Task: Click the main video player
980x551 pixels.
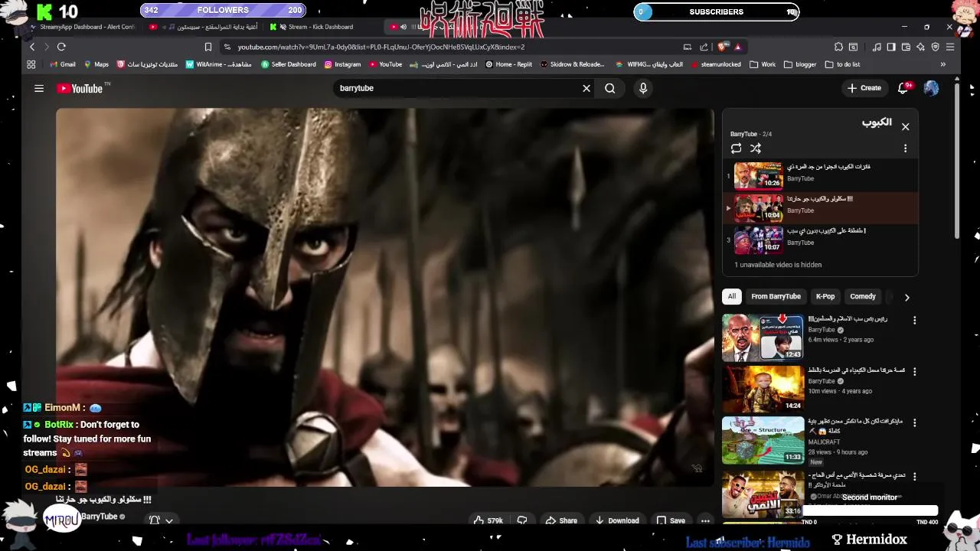Action: (384, 297)
